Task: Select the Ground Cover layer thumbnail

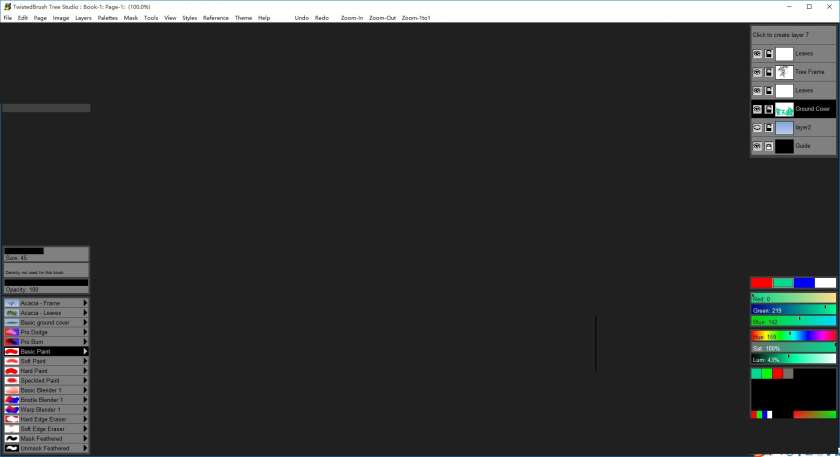Action: (x=784, y=109)
